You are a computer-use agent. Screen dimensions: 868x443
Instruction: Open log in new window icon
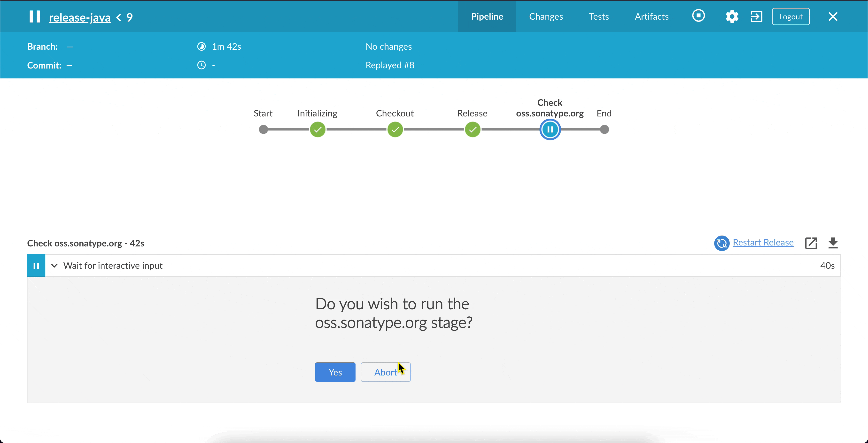point(811,243)
